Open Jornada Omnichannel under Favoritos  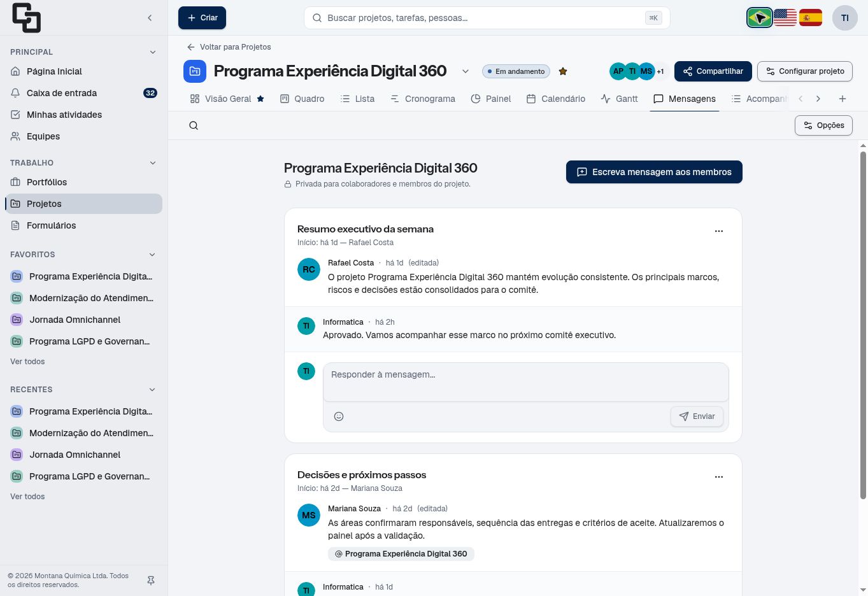click(84, 320)
